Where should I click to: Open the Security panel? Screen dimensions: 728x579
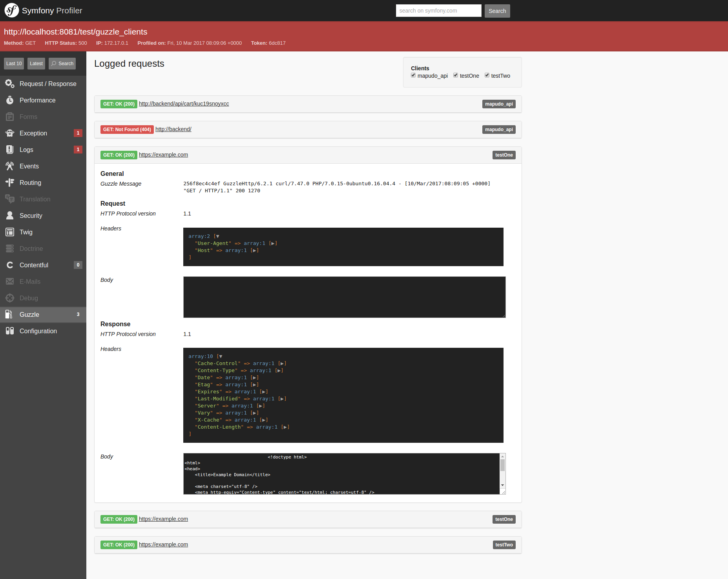pos(43,216)
